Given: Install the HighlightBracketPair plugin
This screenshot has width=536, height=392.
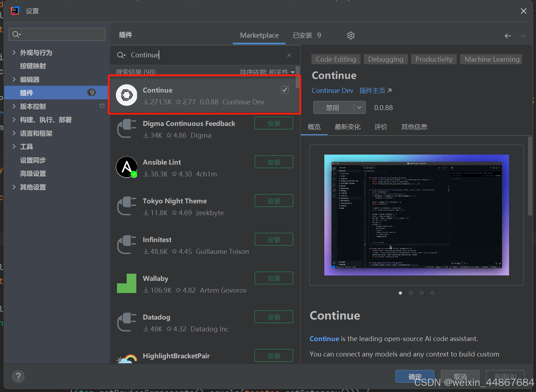Looking at the screenshot, I should click(274, 356).
